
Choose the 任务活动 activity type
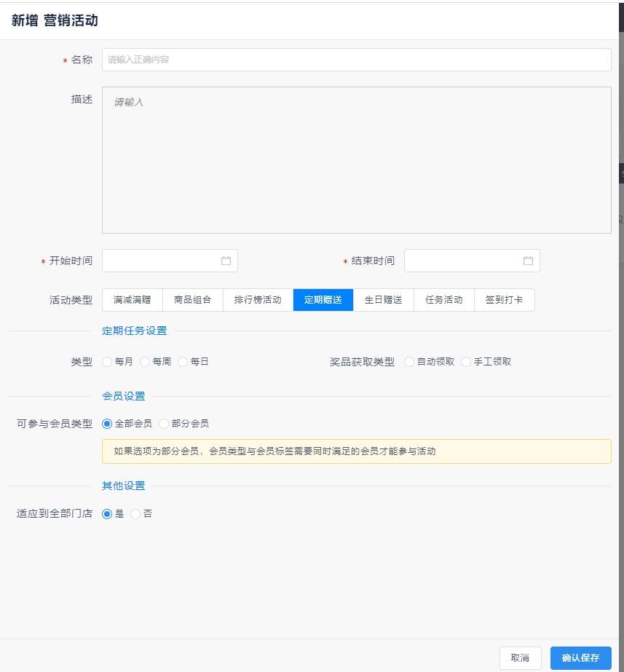pos(444,300)
